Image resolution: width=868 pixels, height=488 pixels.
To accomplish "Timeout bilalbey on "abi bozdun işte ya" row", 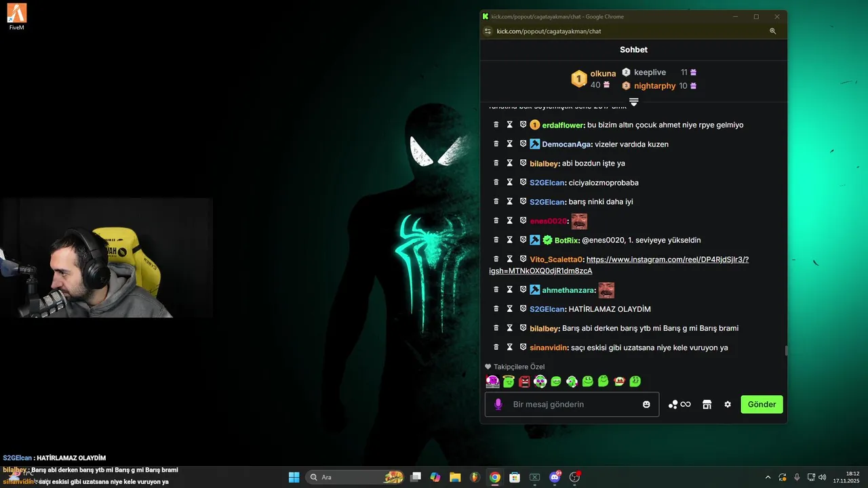I will (510, 163).
